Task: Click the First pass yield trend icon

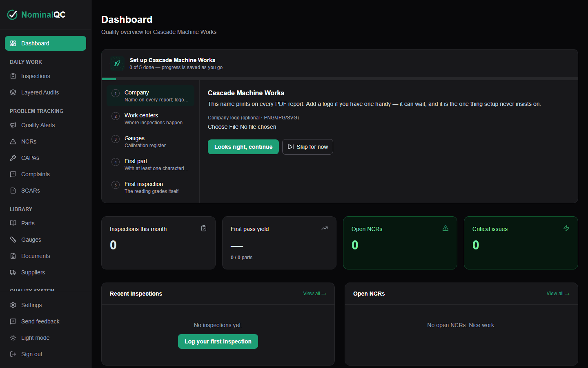Action: tap(325, 228)
